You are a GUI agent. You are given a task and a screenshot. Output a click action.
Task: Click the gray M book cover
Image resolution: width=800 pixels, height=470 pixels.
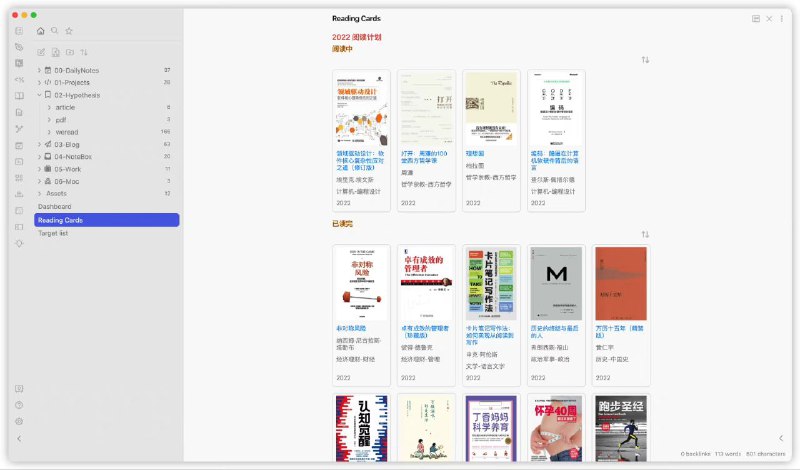556,284
